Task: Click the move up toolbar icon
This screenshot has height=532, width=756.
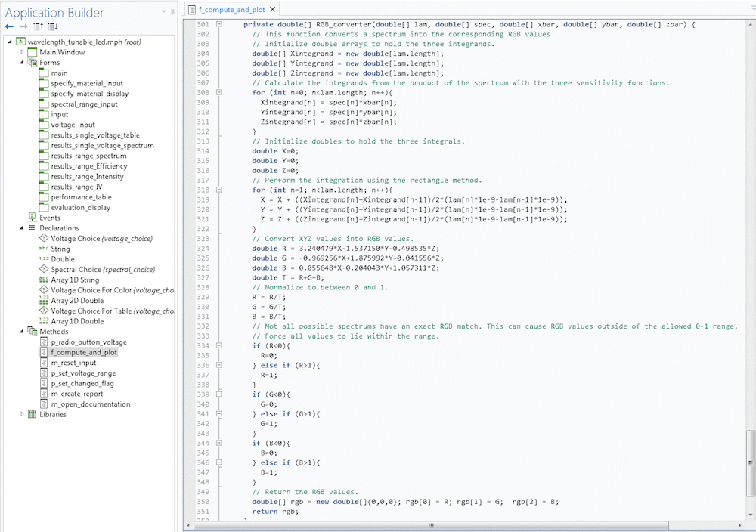Action: coord(38,26)
